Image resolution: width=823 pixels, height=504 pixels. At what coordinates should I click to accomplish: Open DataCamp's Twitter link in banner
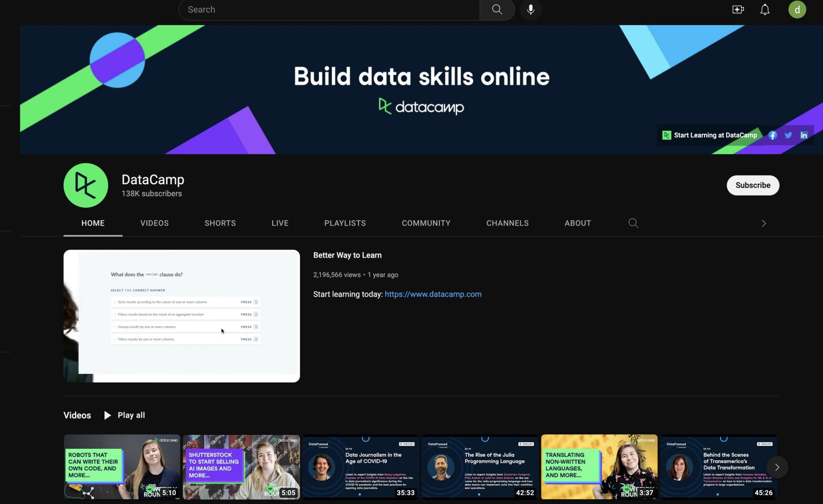coord(788,136)
